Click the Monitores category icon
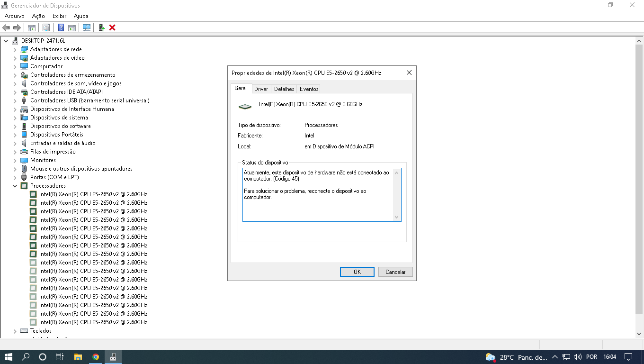The image size is (644, 364). [24, 160]
